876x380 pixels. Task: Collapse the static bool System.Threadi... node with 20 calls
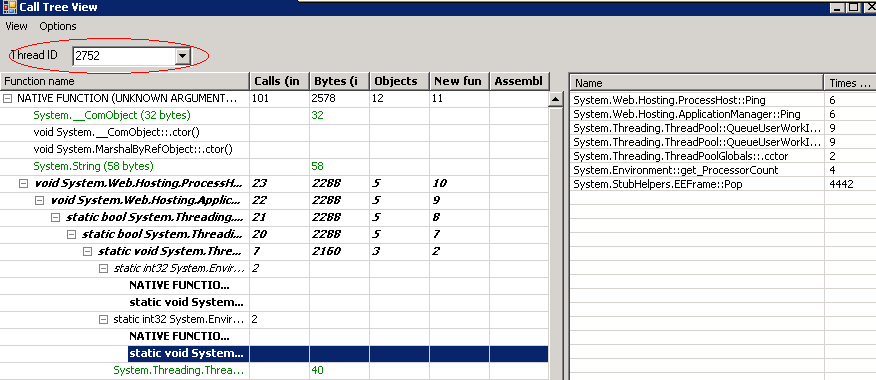click(x=71, y=234)
